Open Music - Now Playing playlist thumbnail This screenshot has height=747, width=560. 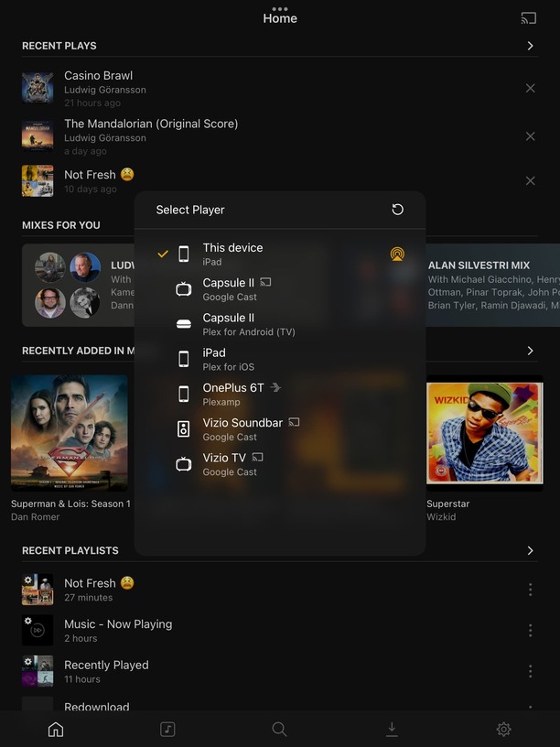tap(38, 630)
